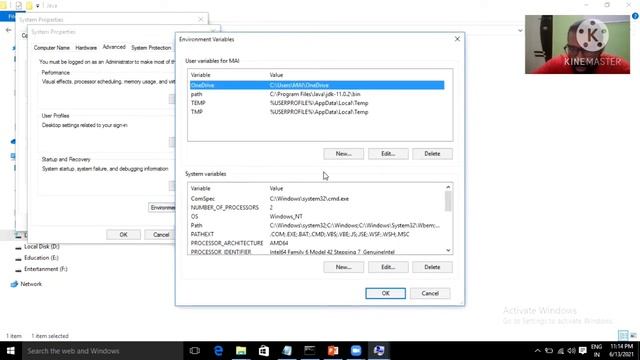
Task: Open Hardware tab in System Properties
Action: click(x=86, y=48)
